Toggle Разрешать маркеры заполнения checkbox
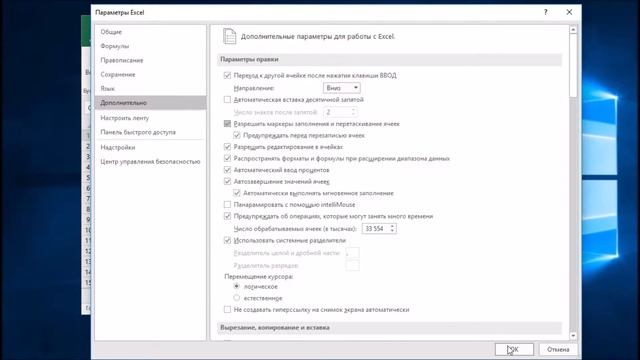Screen dimensions: 640x360 tap(227, 124)
